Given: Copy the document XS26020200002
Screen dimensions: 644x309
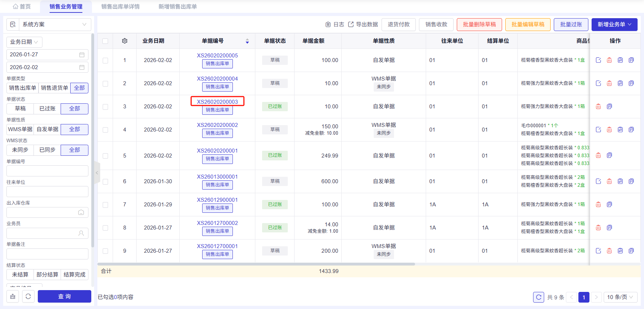Looking at the screenshot, I should (x=631, y=130).
